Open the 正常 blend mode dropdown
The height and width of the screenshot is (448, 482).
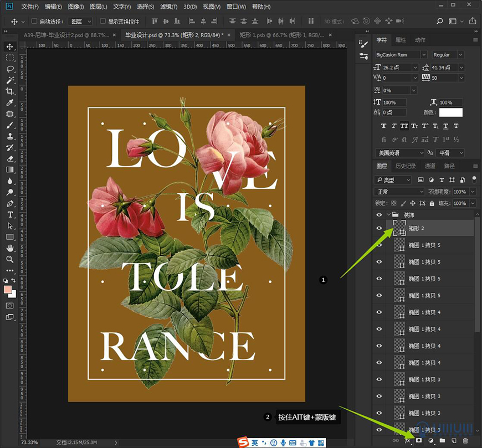[399, 192]
